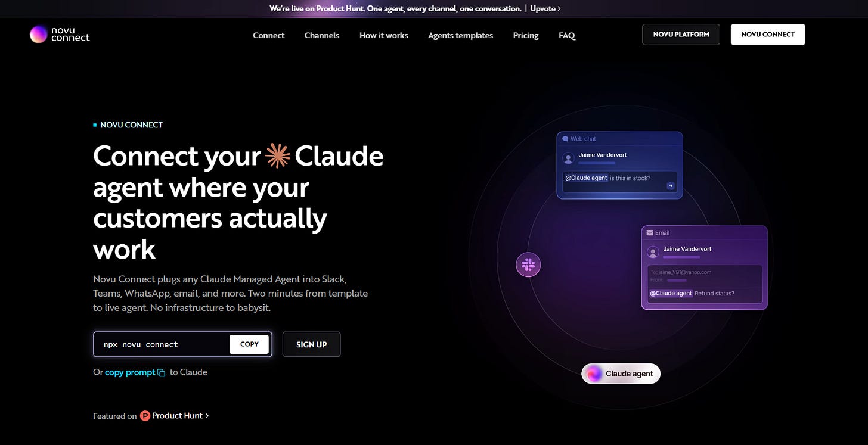Click the NOVU PLATFORM button

pyautogui.click(x=681, y=35)
